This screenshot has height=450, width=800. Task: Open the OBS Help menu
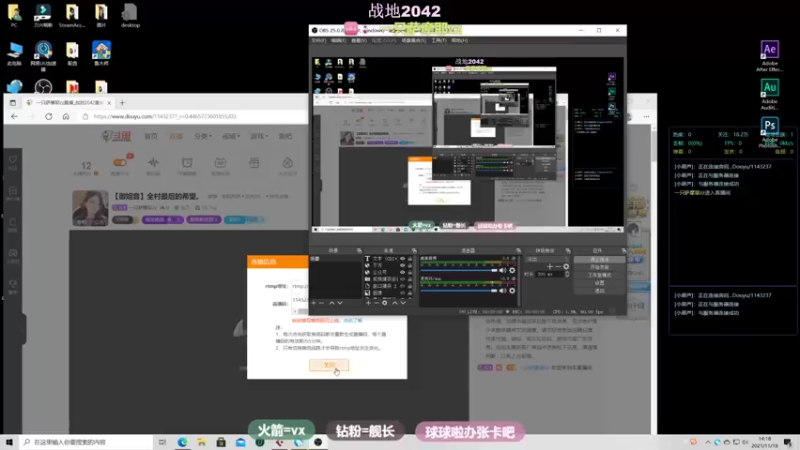point(459,40)
